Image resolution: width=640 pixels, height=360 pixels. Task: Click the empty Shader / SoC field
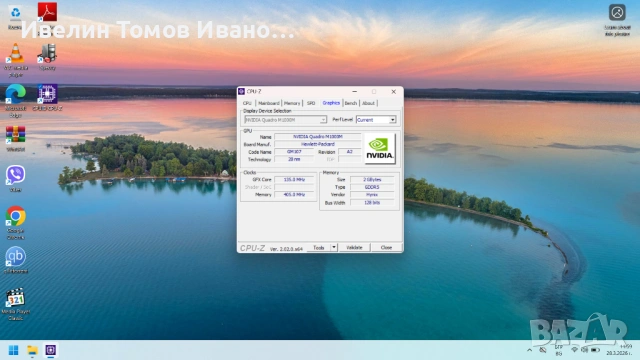[294, 187]
